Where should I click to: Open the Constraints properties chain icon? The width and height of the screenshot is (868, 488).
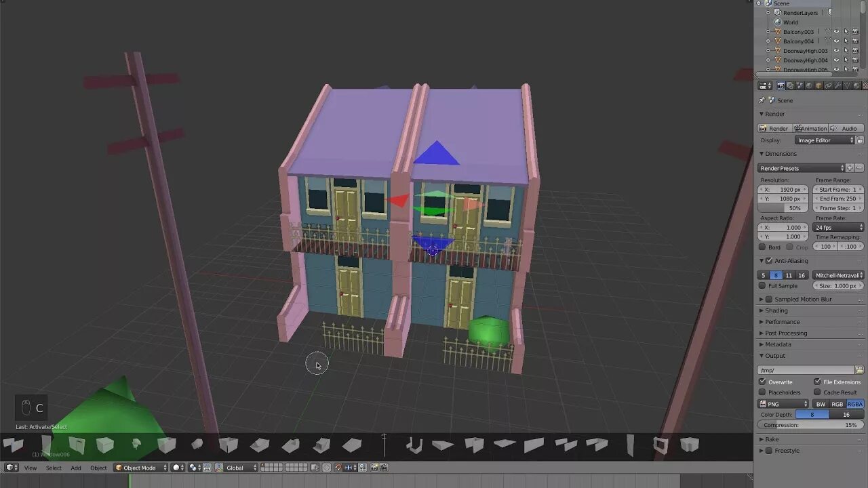tap(828, 85)
